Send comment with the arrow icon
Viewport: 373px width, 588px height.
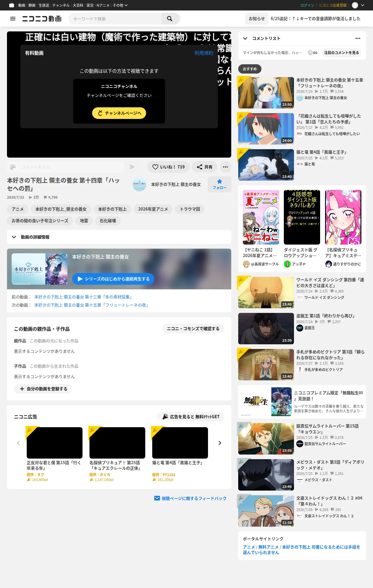click(x=132, y=167)
